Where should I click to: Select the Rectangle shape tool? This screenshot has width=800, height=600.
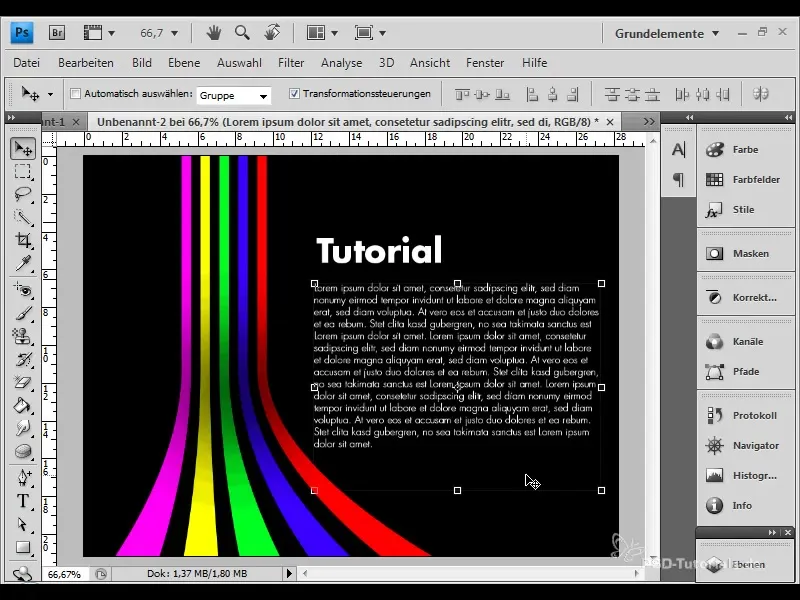[x=22, y=547]
